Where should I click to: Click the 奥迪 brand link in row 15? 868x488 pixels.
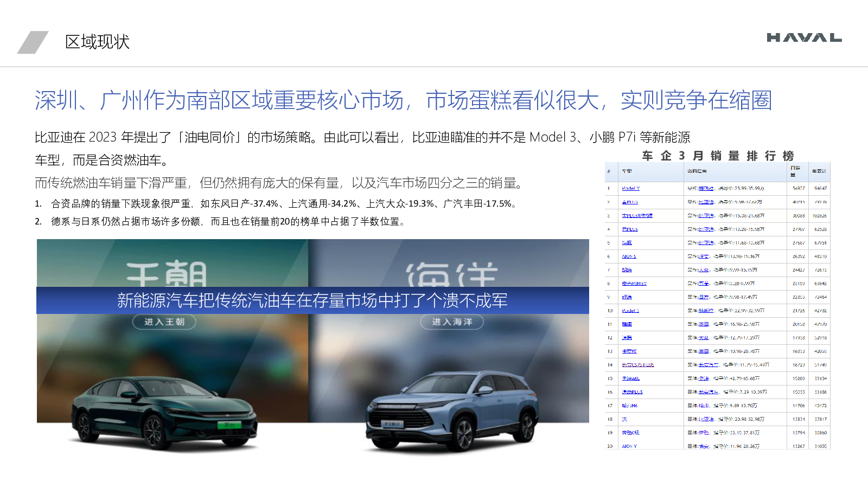pos(704,378)
